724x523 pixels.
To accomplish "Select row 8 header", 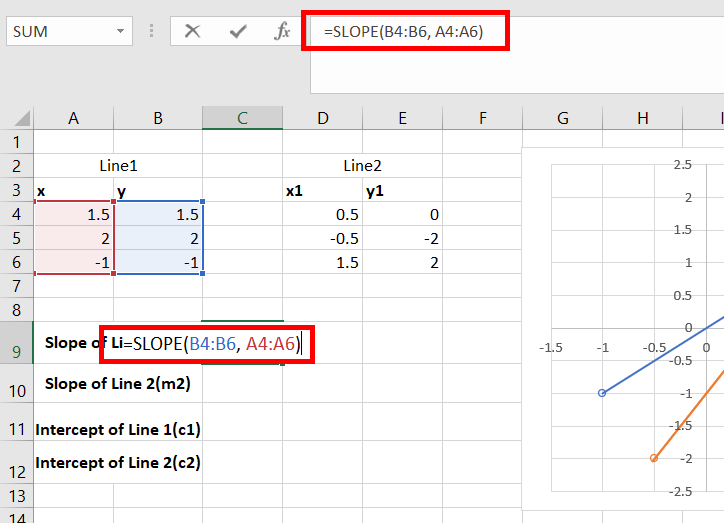I will pyautogui.click(x=17, y=310).
